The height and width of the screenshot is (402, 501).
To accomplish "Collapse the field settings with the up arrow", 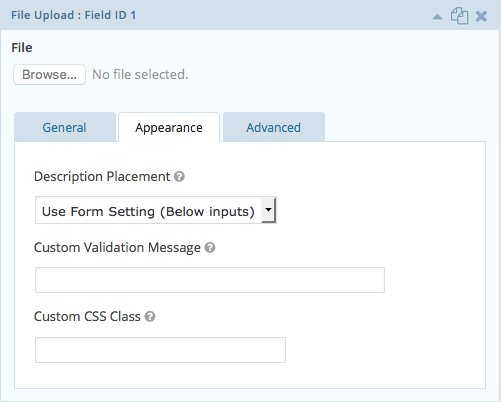I will (x=437, y=17).
